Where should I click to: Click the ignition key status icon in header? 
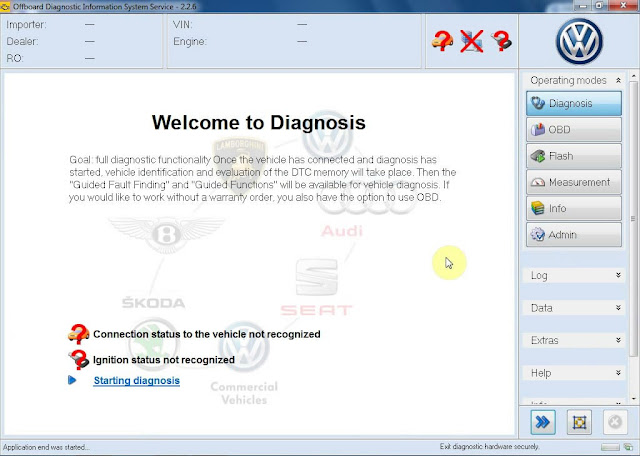coord(502,41)
